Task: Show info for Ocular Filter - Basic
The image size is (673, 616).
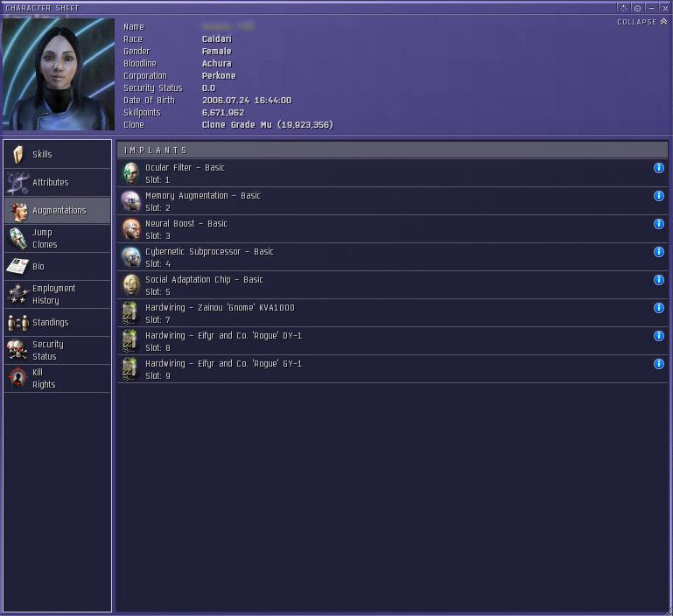Action: point(658,168)
